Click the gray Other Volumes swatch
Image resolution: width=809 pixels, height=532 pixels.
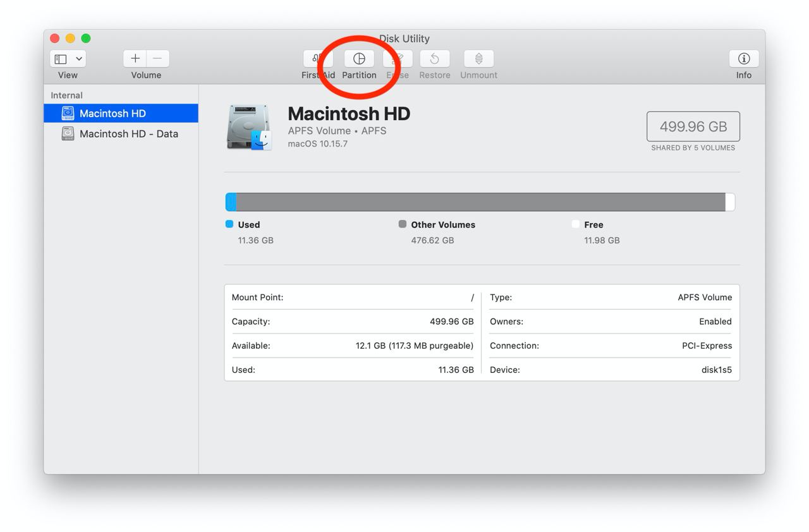(403, 224)
